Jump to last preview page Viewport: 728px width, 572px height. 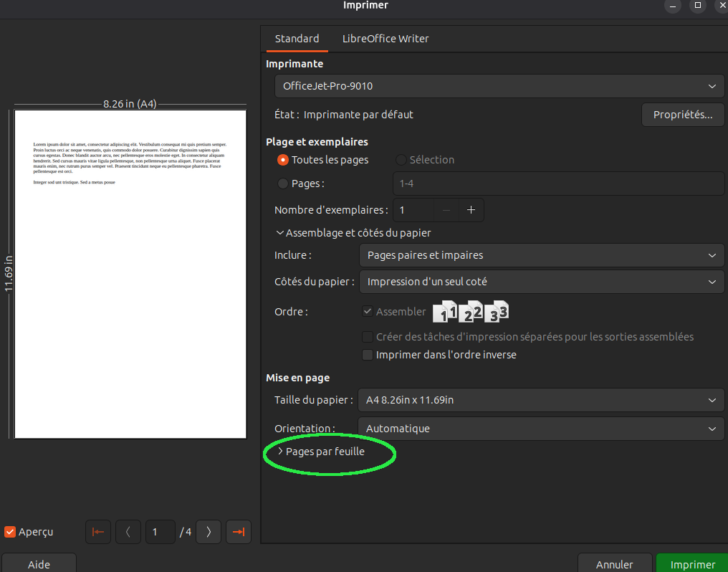tap(239, 532)
